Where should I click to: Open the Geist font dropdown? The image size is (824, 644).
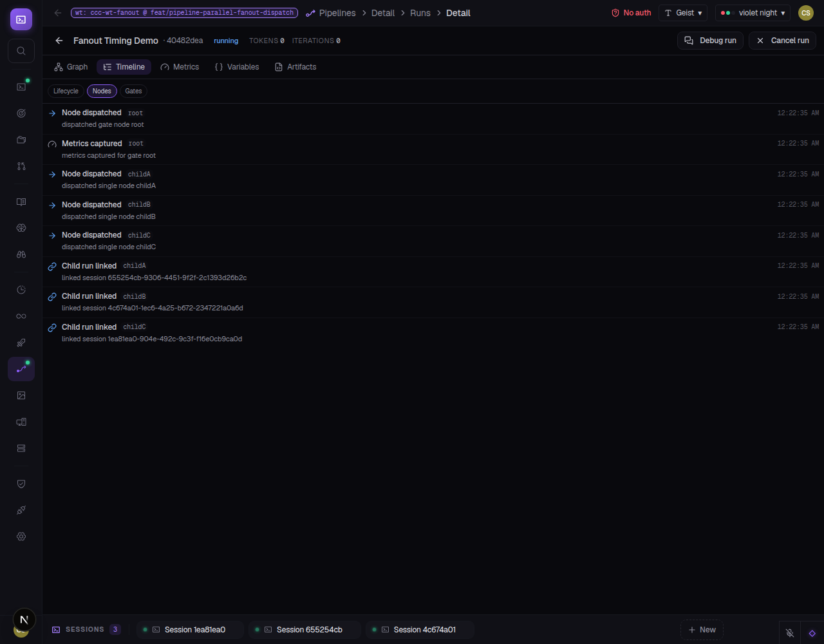pos(683,13)
